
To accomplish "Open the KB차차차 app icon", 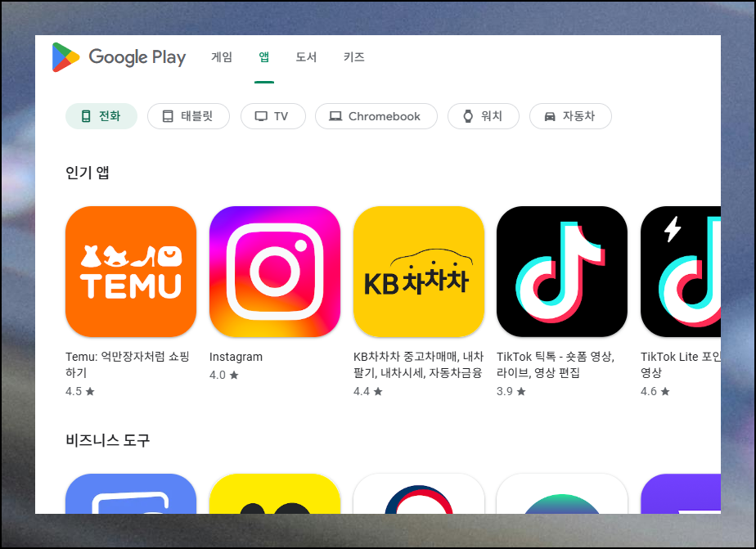I will pyautogui.click(x=419, y=272).
